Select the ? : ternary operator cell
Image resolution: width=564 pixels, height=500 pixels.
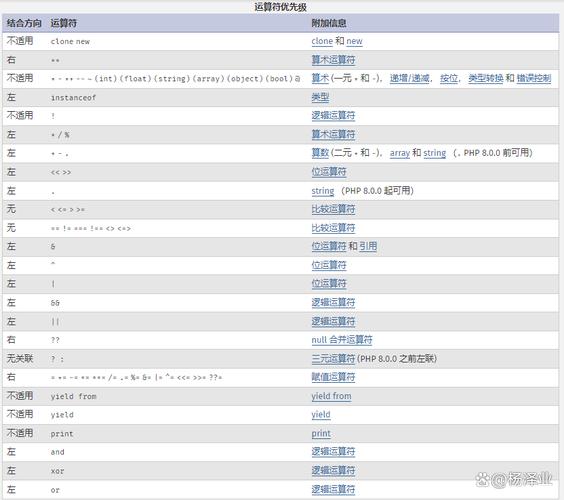(57, 359)
